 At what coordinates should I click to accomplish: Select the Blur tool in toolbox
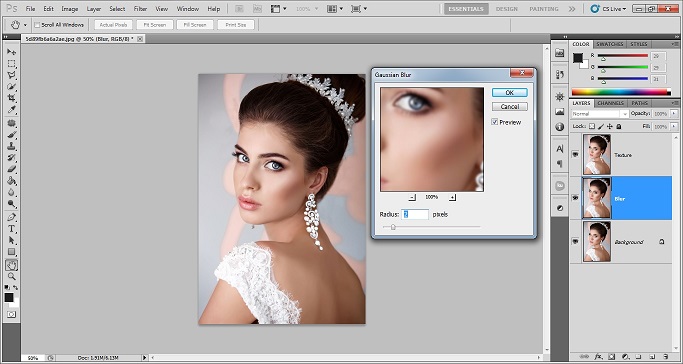pos(11,192)
